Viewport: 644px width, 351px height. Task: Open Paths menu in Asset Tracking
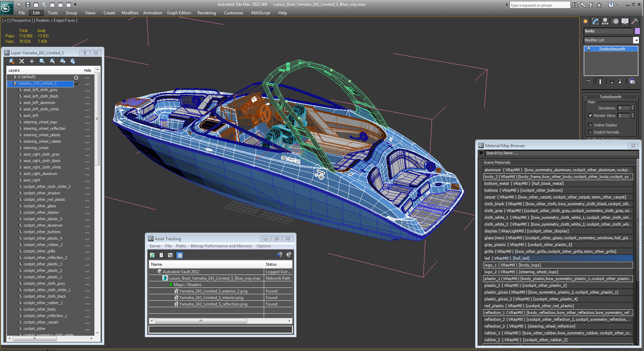pyautogui.click(x=181, y=246)
